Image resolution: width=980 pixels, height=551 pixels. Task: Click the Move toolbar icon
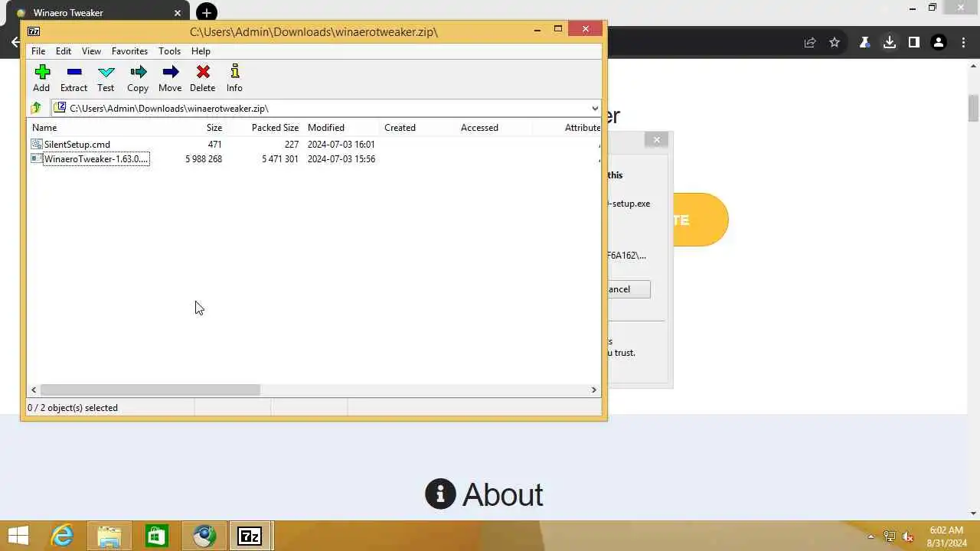coord(171,72)
